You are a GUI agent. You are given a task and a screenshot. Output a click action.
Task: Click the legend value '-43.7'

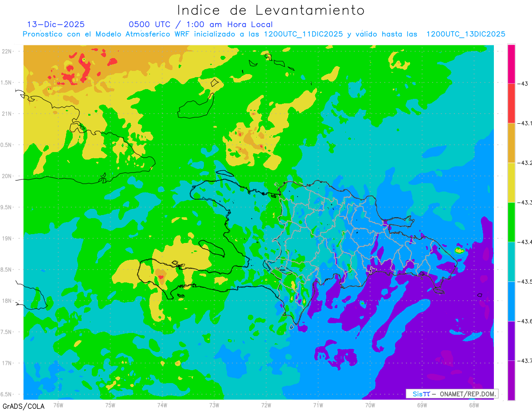(x=524, y=360)
